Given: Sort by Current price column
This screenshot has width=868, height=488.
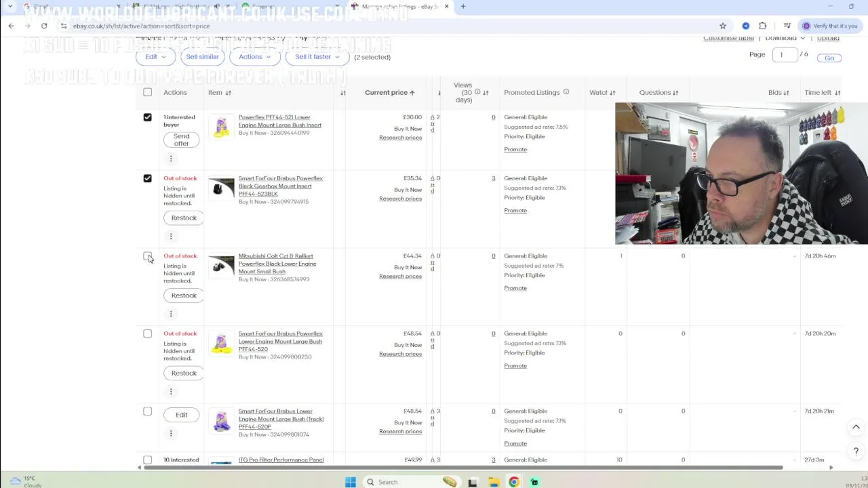Looking at the screenshot, I should point(389,93).
